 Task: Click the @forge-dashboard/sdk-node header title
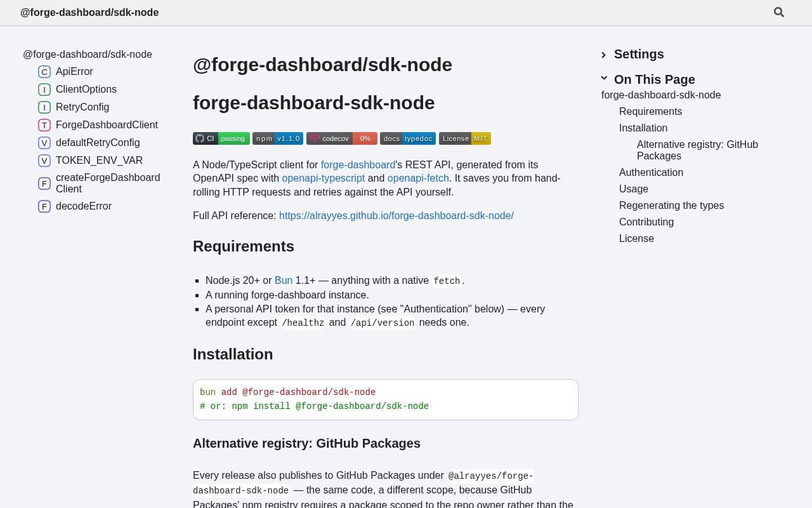coord(89,13)
